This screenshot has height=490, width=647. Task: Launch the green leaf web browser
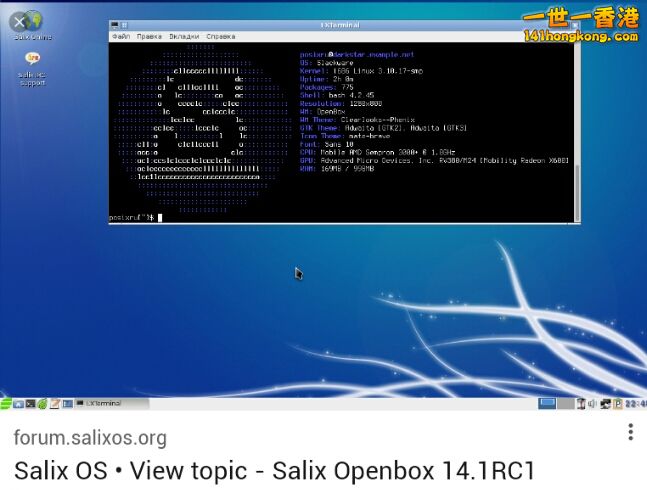(42, 403)
